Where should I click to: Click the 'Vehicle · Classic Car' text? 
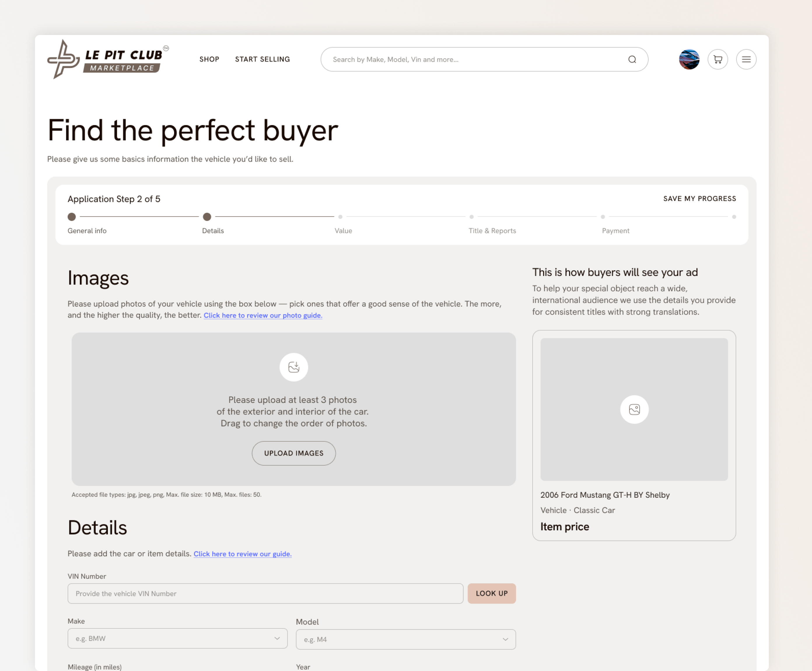pos(577,510)
